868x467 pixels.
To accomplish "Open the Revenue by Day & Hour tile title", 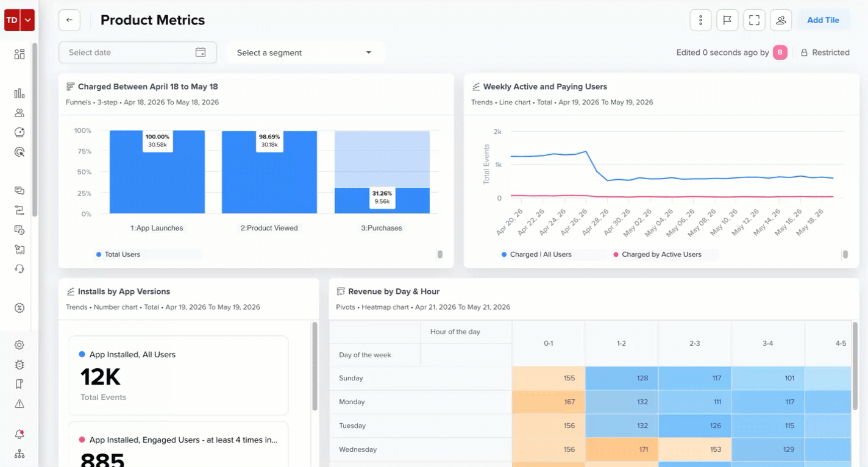I will point(394,291).
